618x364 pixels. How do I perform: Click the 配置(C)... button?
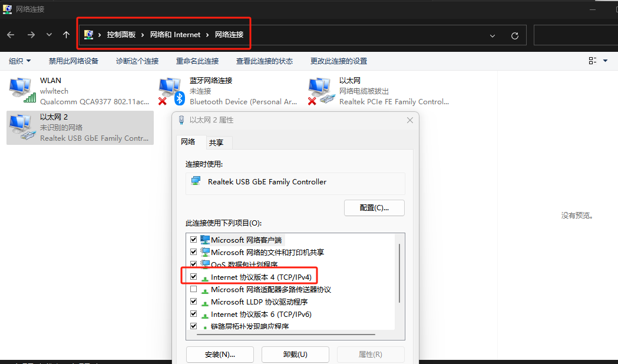pos(374,207)
